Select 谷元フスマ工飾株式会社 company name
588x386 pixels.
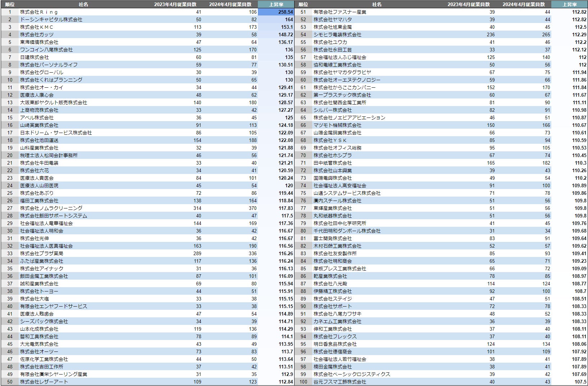pos(340,382)
